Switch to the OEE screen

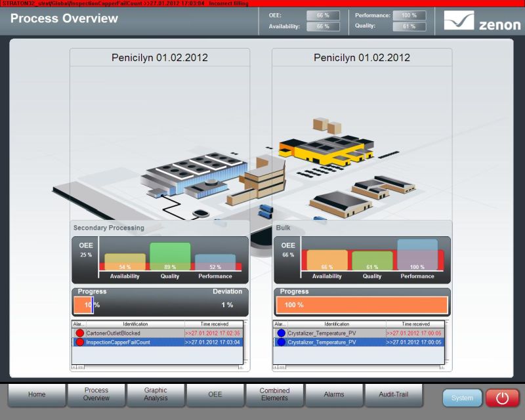(215, 394)
